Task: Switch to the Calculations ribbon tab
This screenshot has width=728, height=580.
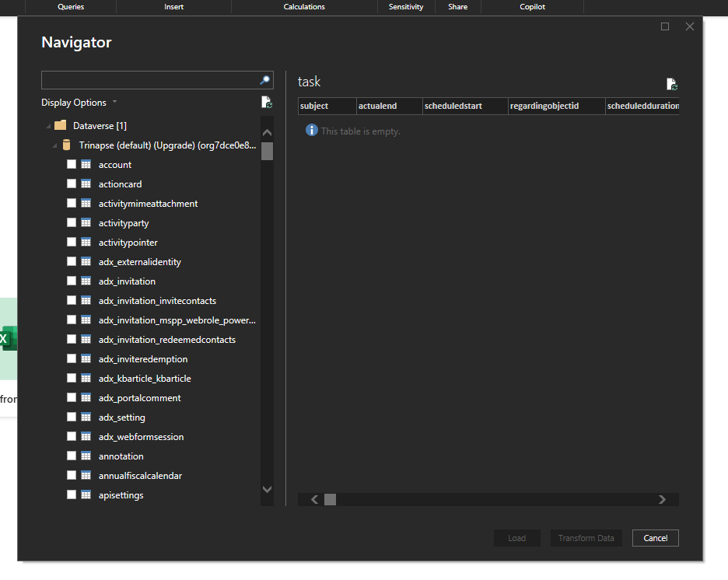Action: tap(303, 6)
